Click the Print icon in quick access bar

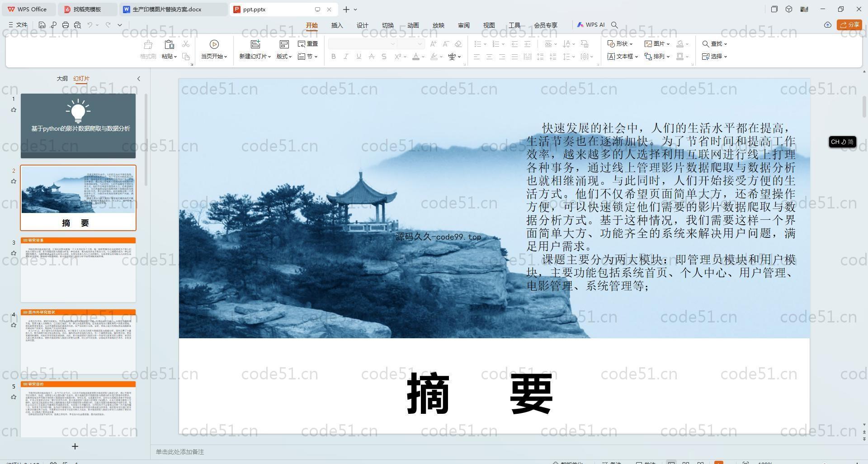(66, 25)
